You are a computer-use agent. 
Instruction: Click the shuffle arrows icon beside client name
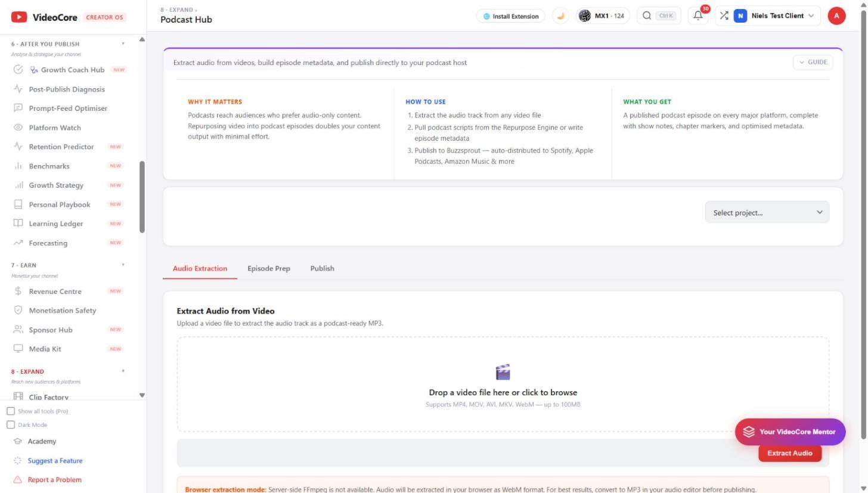(724, 16)
